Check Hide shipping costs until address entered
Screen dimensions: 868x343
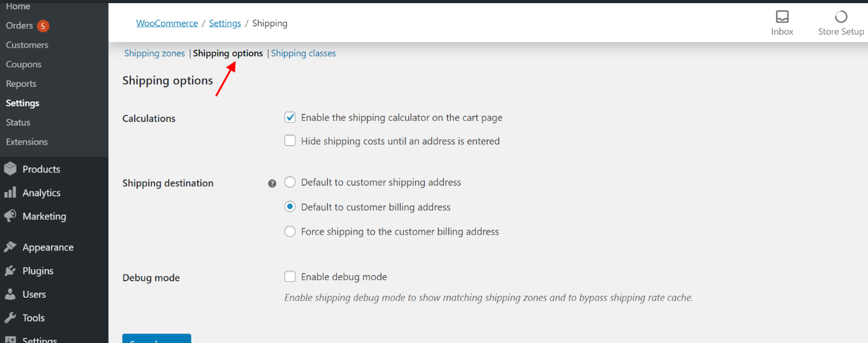pos(290,141)
